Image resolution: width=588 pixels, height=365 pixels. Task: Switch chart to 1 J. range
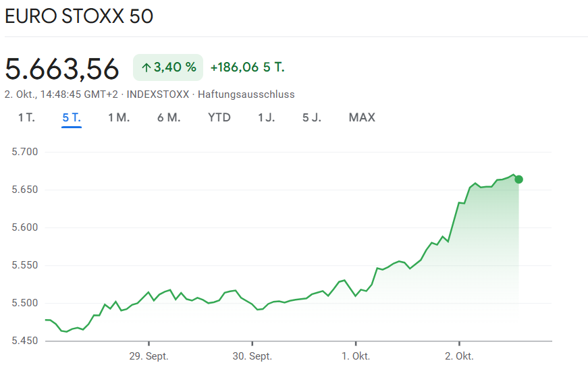click(267, 117)
